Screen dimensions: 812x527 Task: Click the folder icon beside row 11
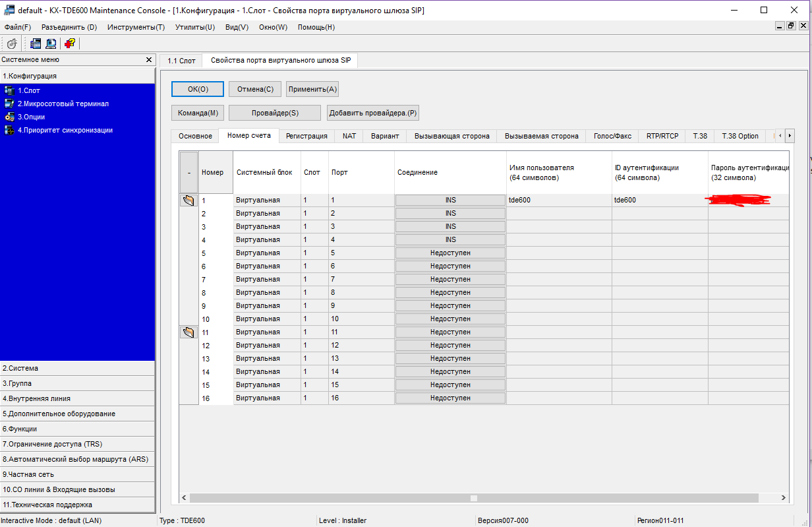(188, 332)
